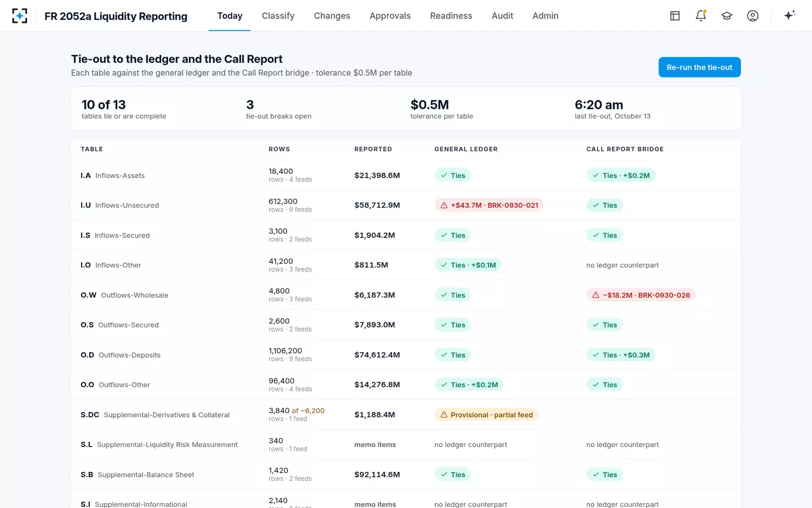Open the notifications bell
The width and height of the screenshot is (812, 508).
click(x=701, y=16)
